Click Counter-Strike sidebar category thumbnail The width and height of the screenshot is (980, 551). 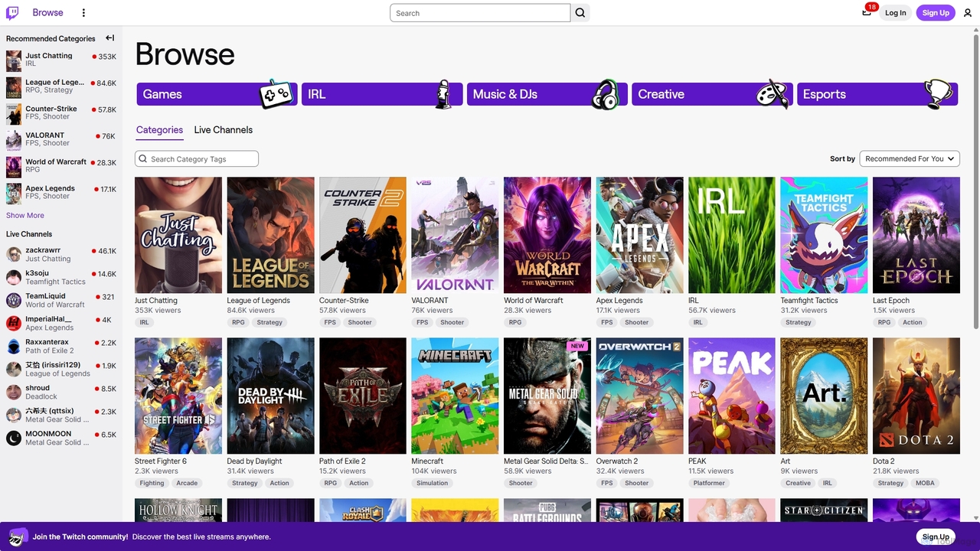(14, 113)
